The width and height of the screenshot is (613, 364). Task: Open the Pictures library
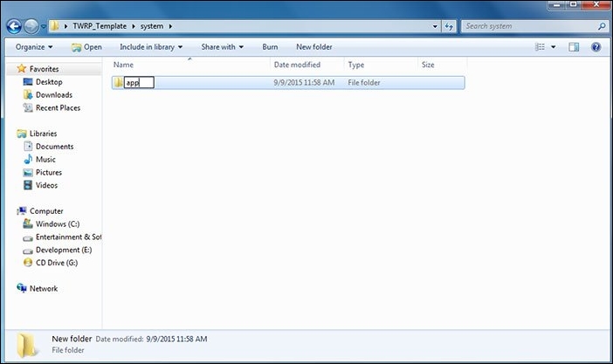pyautogui.click(x=49, y=172)
